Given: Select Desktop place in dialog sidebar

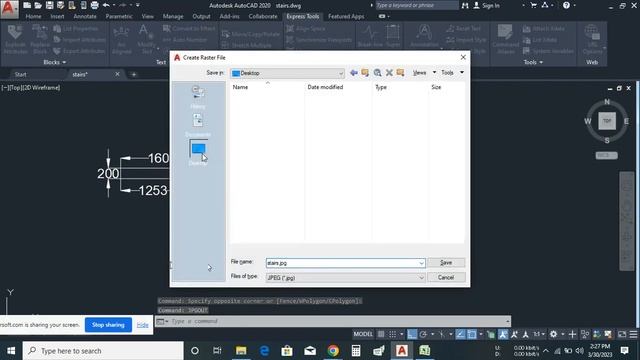Looking at the screenshot, I should point(198,153).
